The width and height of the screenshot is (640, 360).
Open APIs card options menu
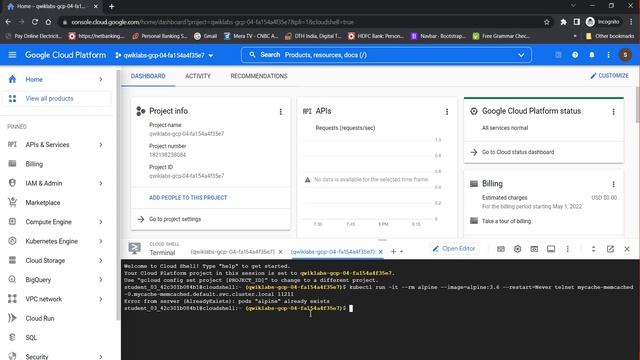[447, 111]
